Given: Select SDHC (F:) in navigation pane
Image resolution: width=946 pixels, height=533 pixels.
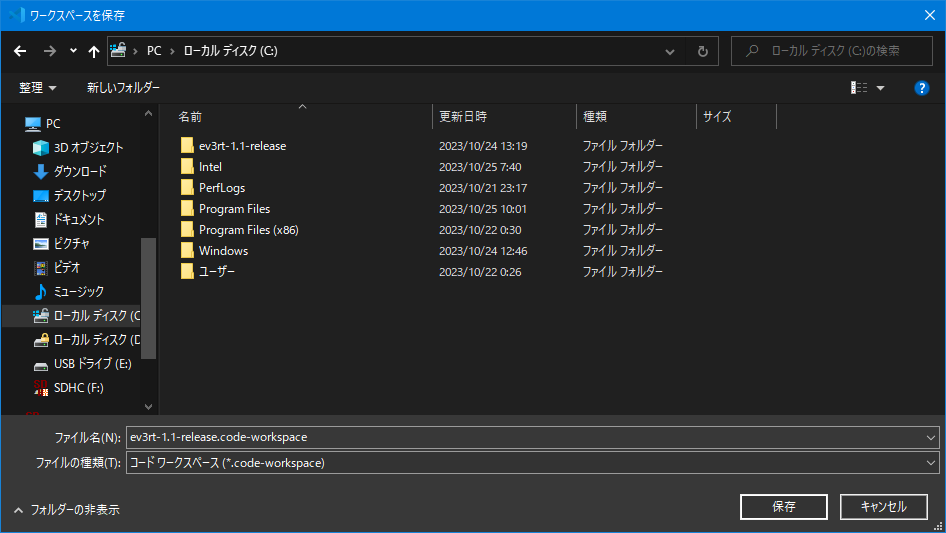Looking at the screenshot, I should click(x=78, y=388).
